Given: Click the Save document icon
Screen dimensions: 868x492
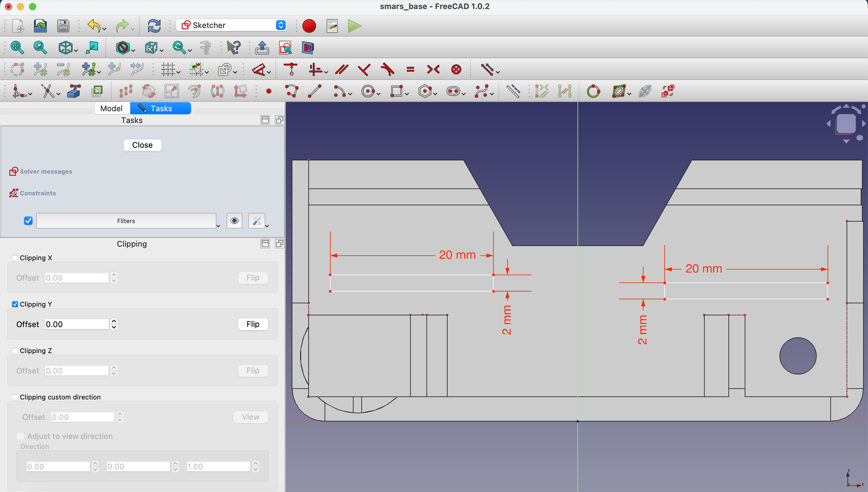Looking at the screenshot, I should click(x=63, y=26).
